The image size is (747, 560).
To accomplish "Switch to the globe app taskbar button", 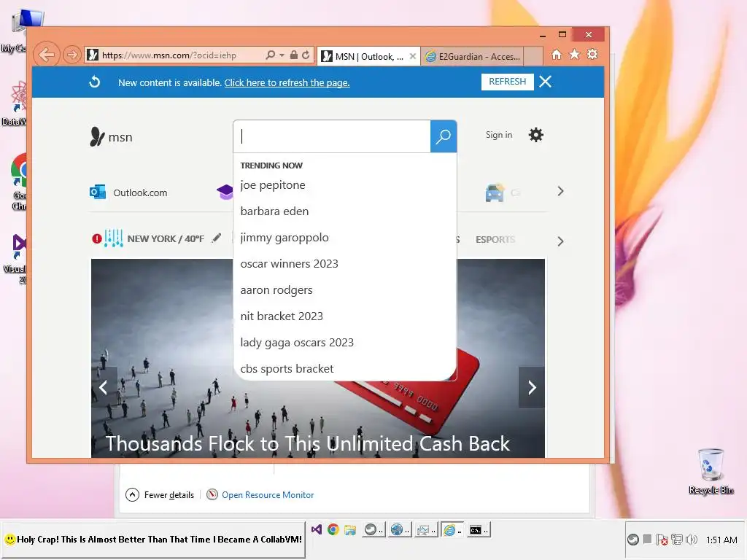I will (399, 529).
